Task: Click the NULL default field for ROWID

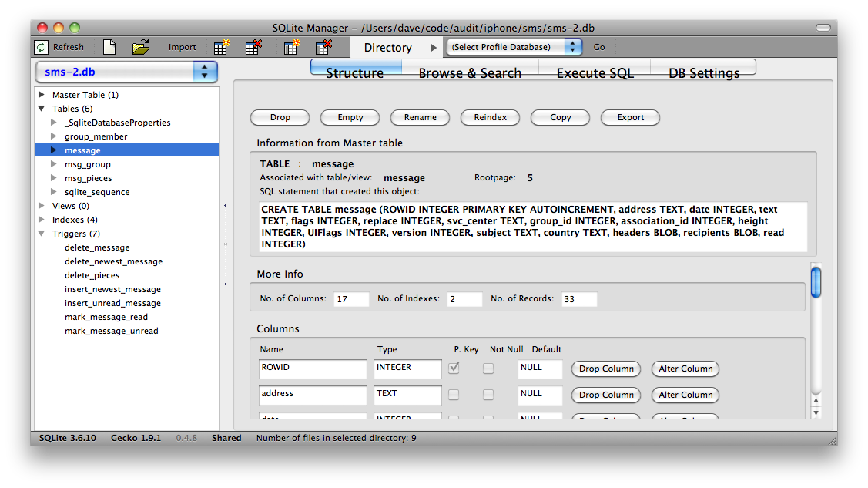Action: tap(540, 369)
